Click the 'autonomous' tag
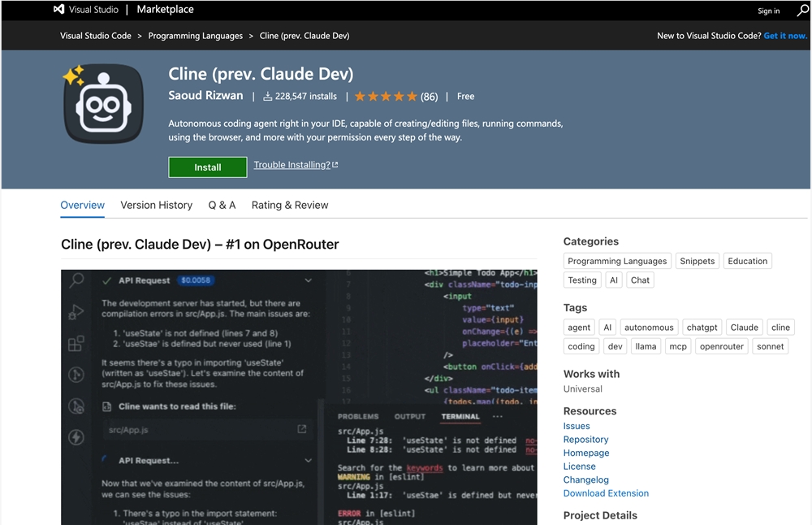This screenshot has width=812, height=525. (x=649, y=328)
